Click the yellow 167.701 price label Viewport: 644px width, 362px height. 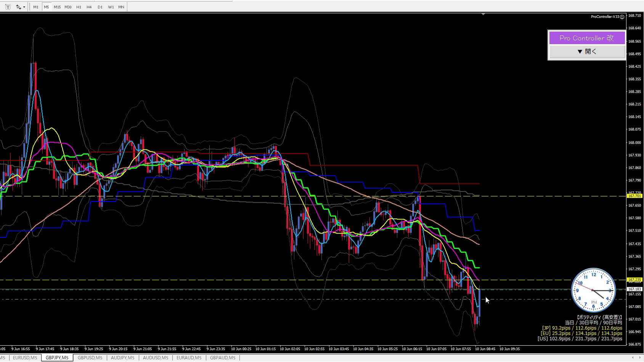click(x=634, y=196)
